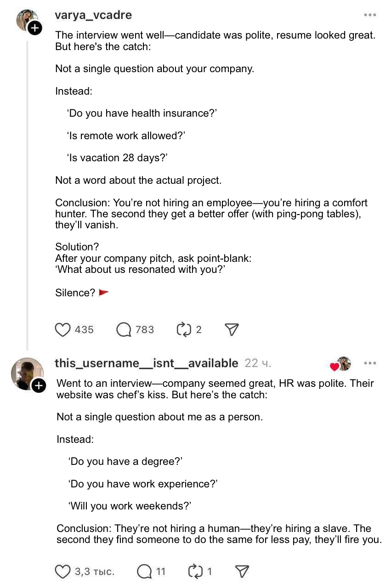Open comments on the slave-hiring reply
Viewport: 391px width, 588px height.
click(144, 571)
